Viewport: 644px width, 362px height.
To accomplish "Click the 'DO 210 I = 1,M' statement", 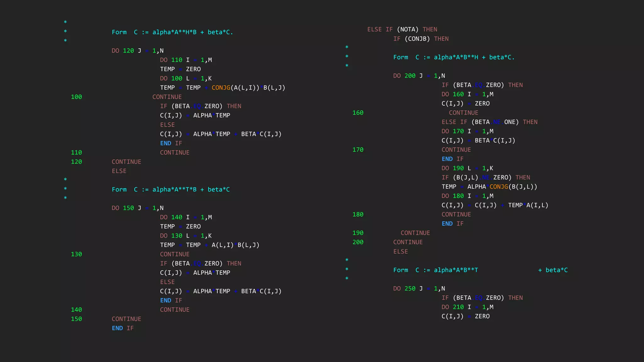I will click(x=467, y=307).
